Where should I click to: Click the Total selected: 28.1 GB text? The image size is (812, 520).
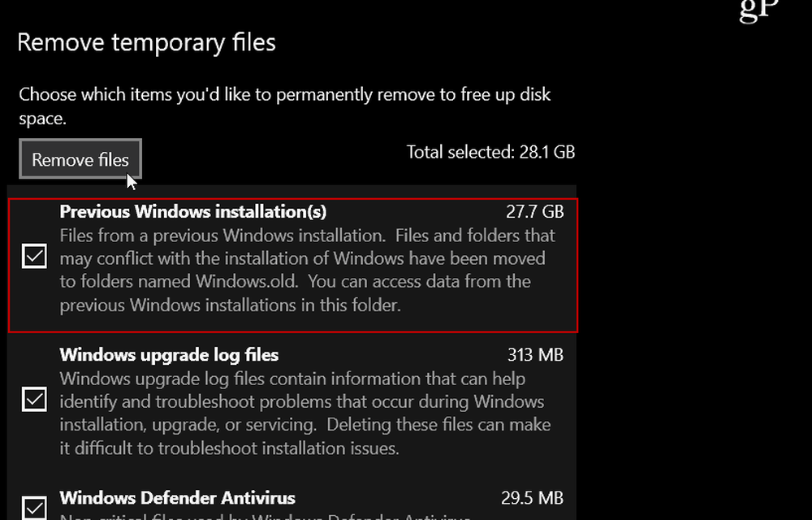coord(490,152)
